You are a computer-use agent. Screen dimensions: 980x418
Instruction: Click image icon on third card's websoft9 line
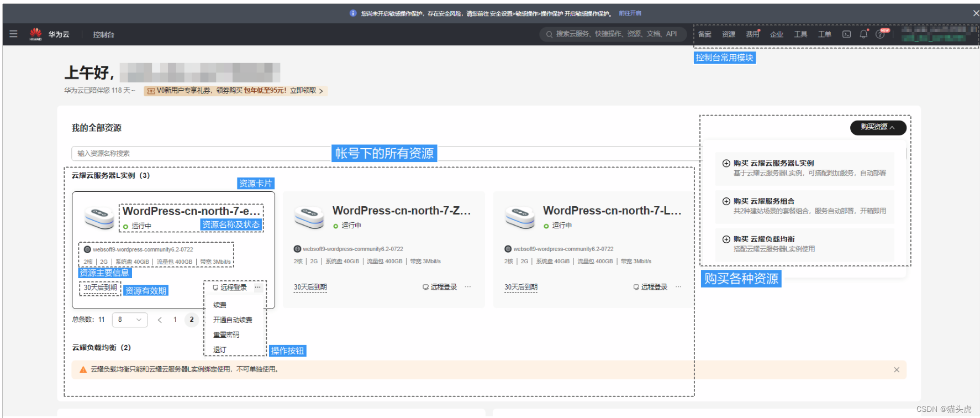508,249
